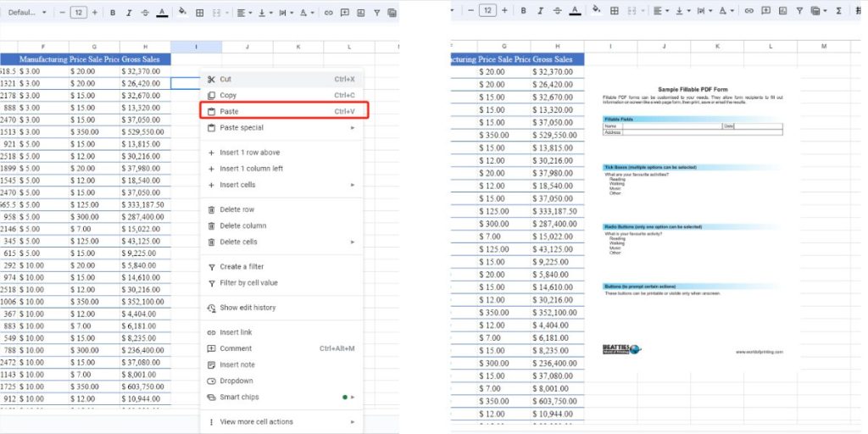Image resolution: width=868 pixels, height=434 pixels.
Task: Choose Comment in the context menu
Action: (x=281, y=348)
